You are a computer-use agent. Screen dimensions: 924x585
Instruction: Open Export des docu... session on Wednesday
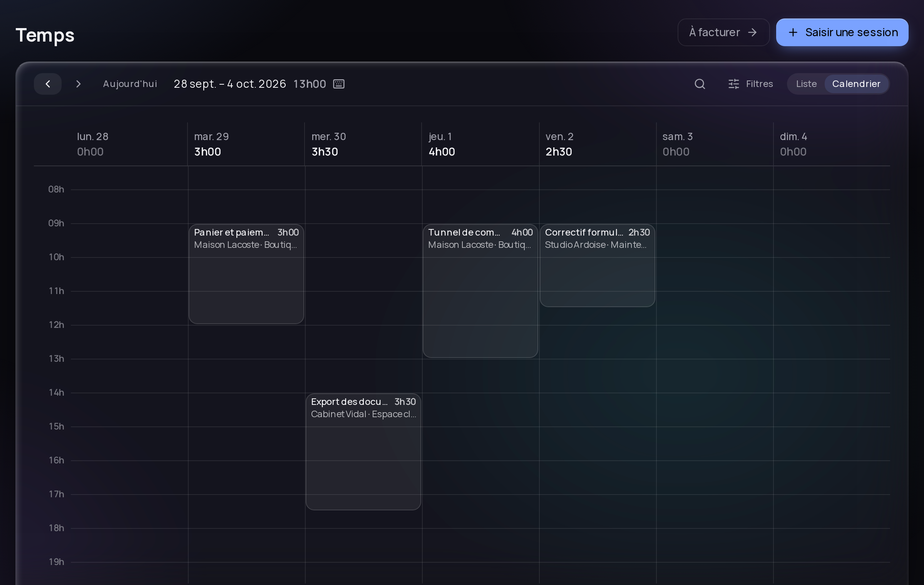click(x=363, y=452)
